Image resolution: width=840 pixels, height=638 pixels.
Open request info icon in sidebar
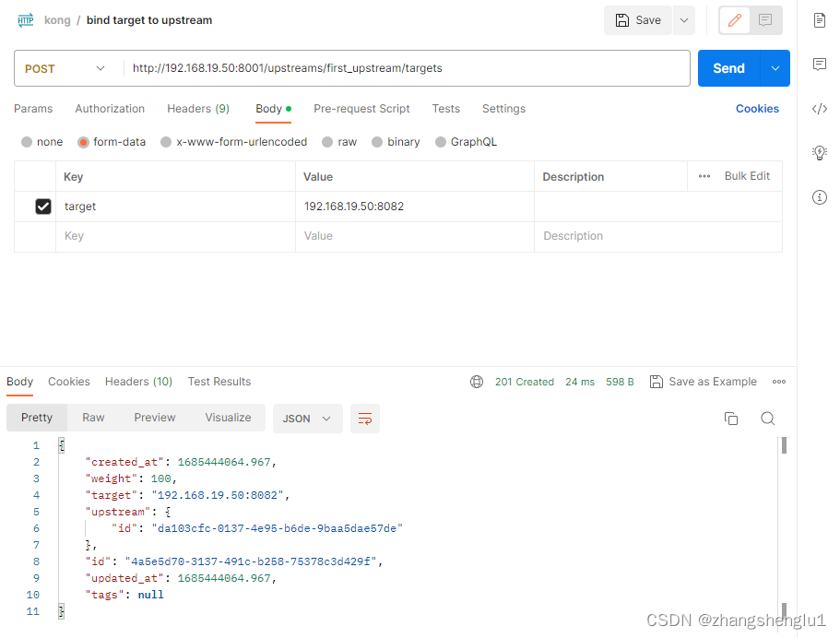click(819, 197)
